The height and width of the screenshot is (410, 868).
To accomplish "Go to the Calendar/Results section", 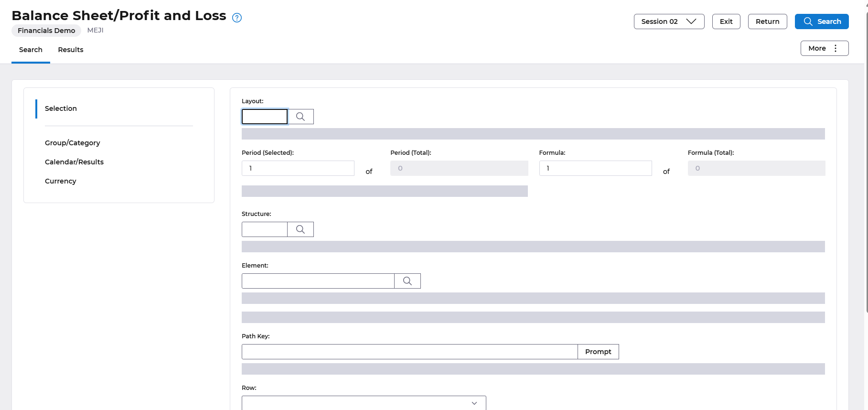I will (x=74, y=162).
